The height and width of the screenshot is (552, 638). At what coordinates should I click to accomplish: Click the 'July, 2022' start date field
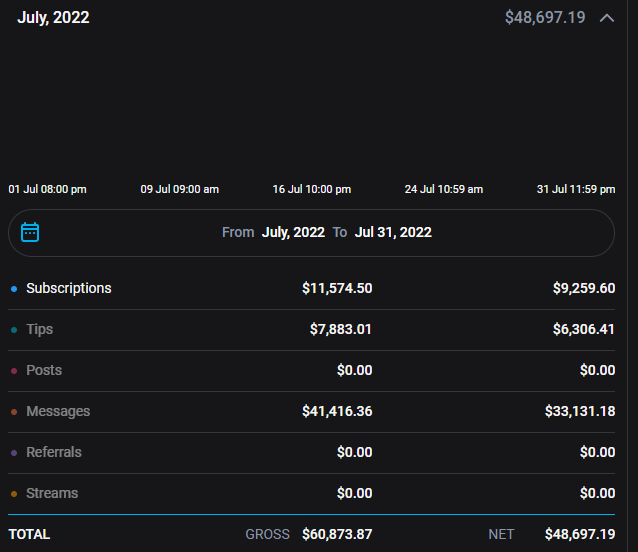[293, 232]
